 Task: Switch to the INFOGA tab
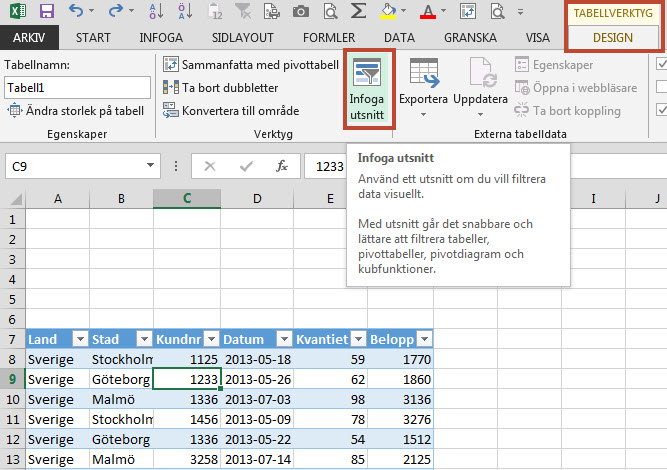point(161,37)
